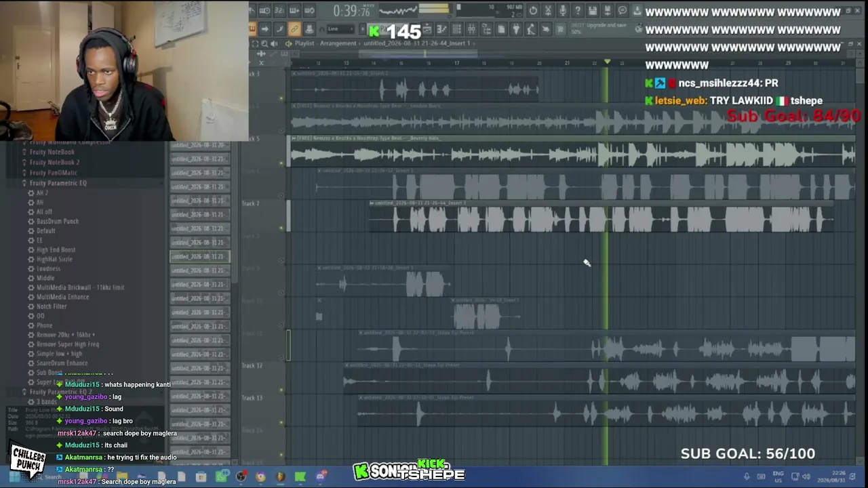Toggle the Track 7 mute dot

[x=281, y=228]
